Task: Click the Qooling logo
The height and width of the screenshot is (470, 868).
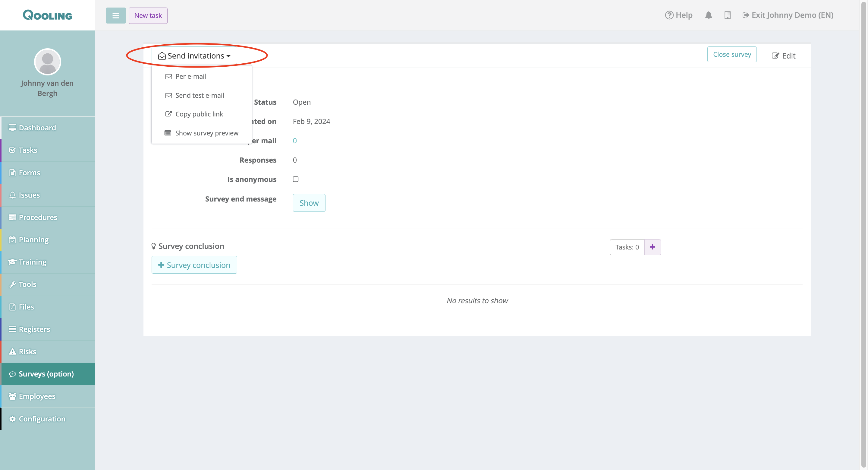Action: tap(48, 15)
